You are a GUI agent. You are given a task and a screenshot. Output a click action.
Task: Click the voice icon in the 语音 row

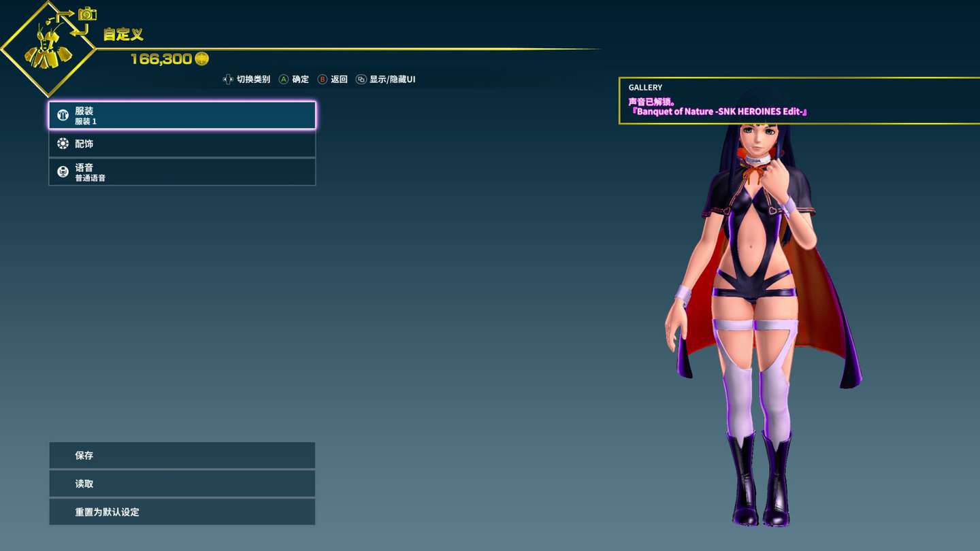(x=63, y=172)
